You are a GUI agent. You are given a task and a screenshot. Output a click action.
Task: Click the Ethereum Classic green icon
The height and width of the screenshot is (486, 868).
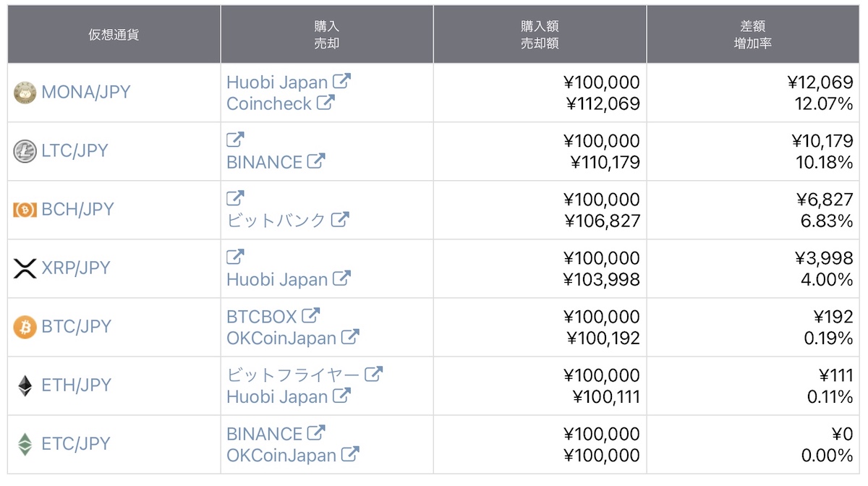(x=25, y=444)
